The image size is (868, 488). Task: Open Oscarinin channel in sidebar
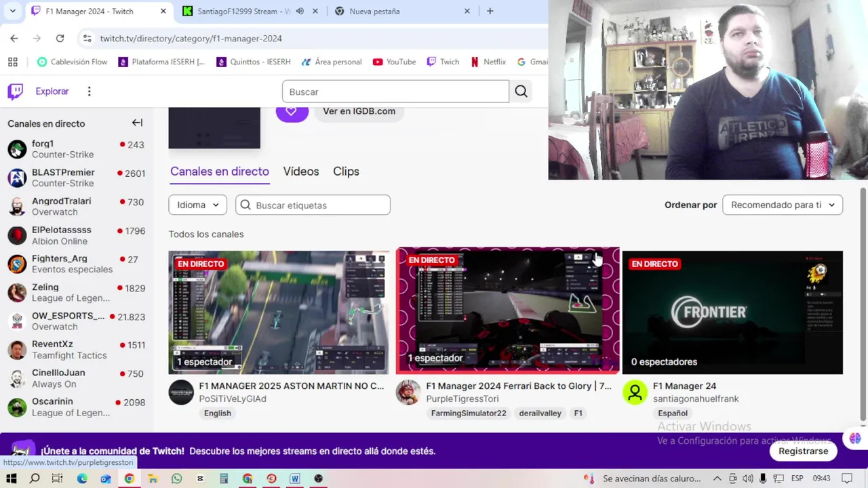coord(76,407)
